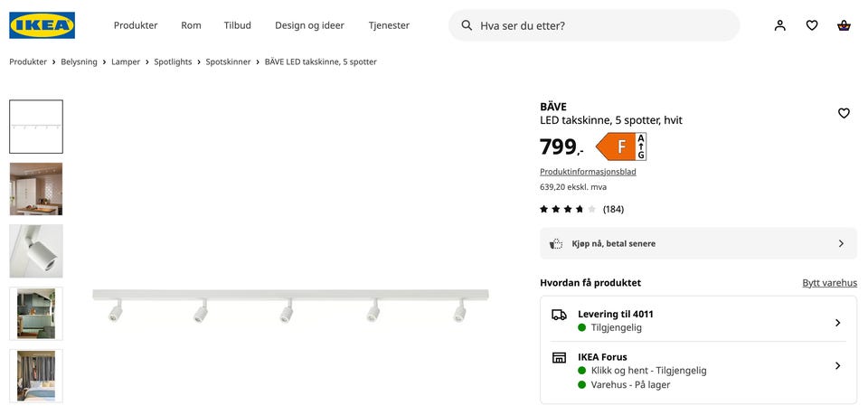Screen dimensions: 868x415
Task: Click the Spotskinner breadcrumb link
Action: tap(228, 62)
